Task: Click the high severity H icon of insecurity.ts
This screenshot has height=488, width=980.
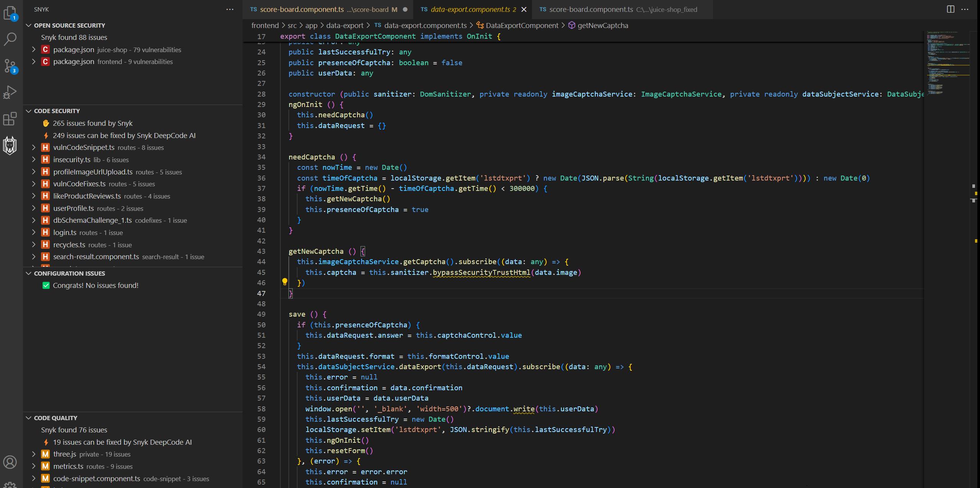Action: (45, 159)
